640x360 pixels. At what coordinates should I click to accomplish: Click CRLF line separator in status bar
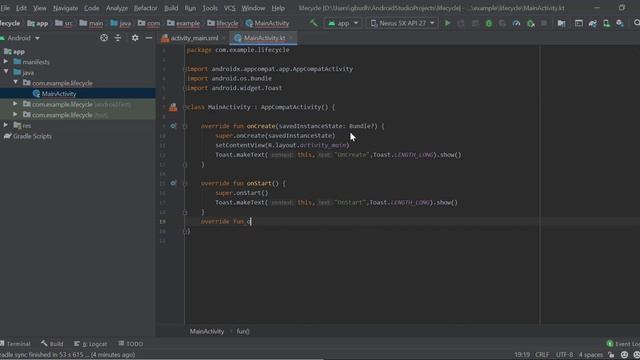click(x=542, y=355)
